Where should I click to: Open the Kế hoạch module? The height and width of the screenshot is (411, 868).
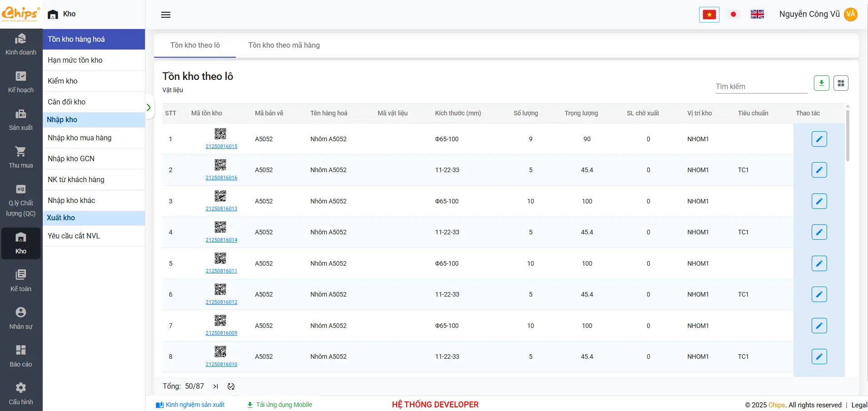pyautogui.click(x=21, y=82)
